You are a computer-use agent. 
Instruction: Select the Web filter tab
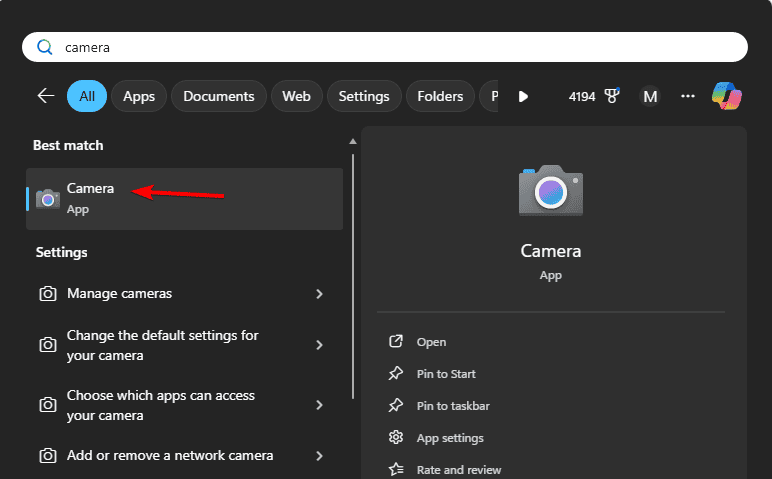pyautogui.click(x=296, y=96)
